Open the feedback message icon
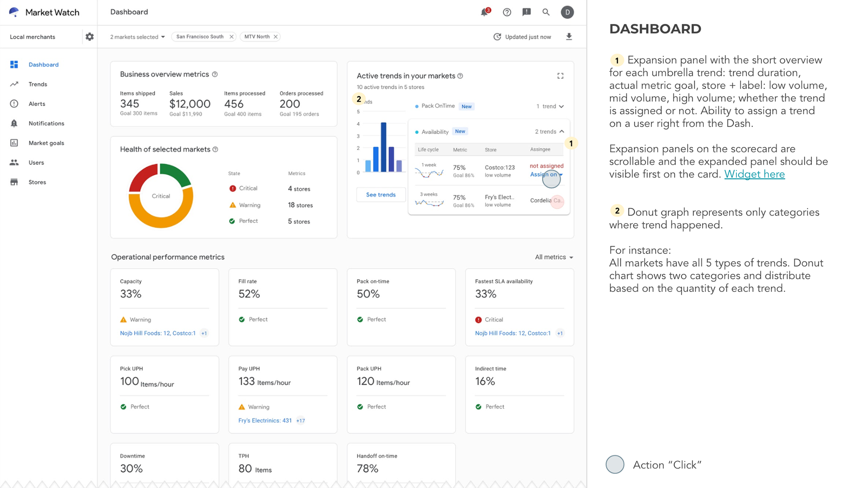 (526, 12)
